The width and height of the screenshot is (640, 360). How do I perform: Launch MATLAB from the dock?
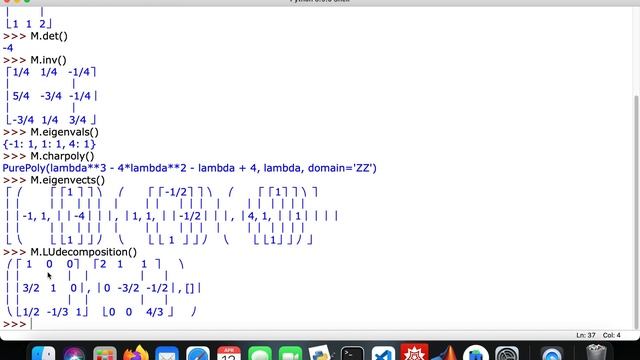tap(445, 353)
